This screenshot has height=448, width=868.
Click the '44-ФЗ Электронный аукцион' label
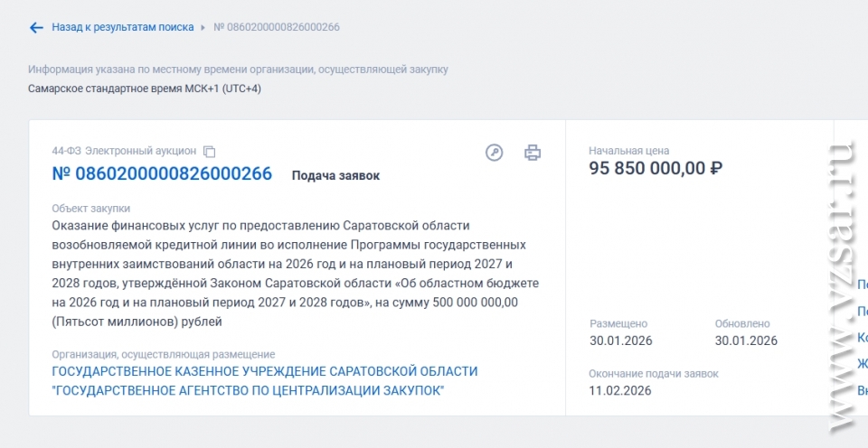tap(124, 151)
